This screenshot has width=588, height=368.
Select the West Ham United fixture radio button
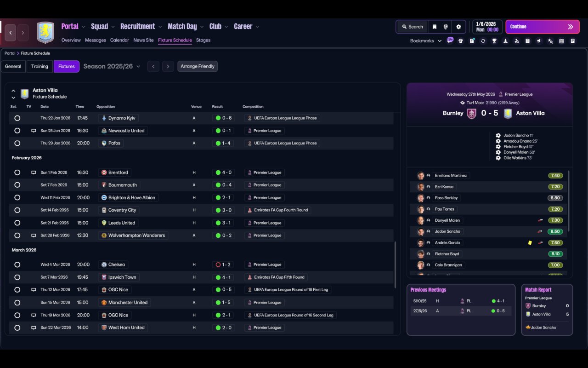click(17, 328)
